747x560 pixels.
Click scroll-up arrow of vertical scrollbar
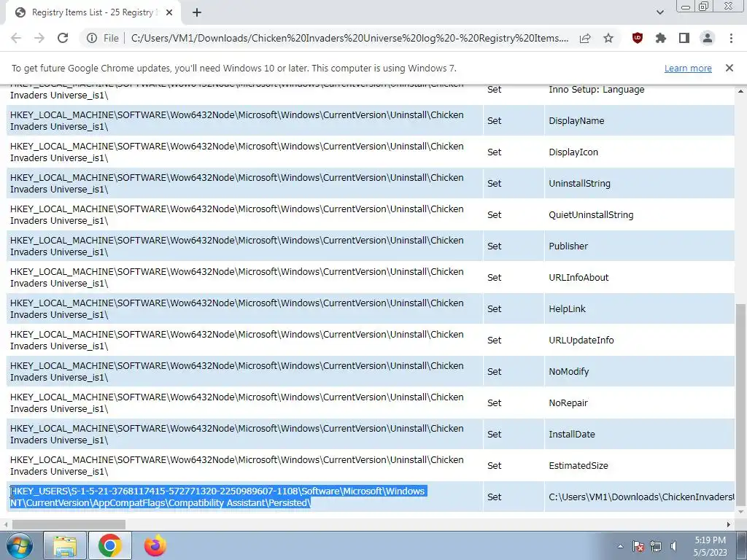pyautogui.click(x=741, y=90)
